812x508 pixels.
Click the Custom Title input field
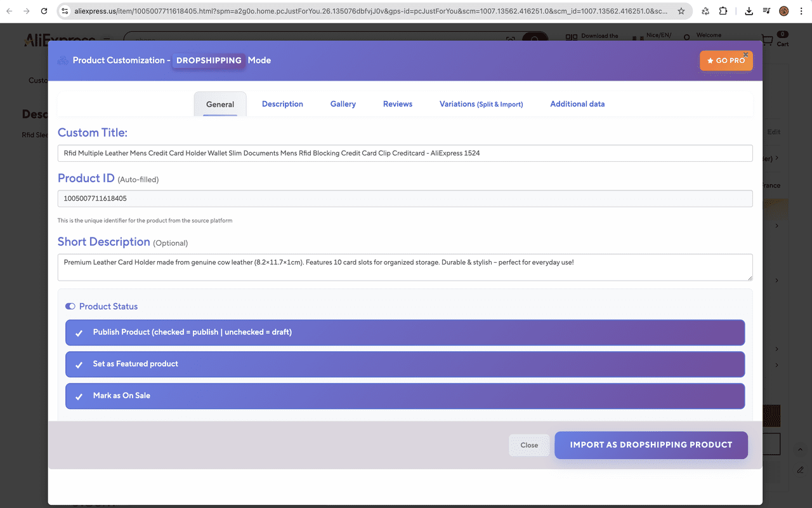pyautogui.click(x=405, y=153)
